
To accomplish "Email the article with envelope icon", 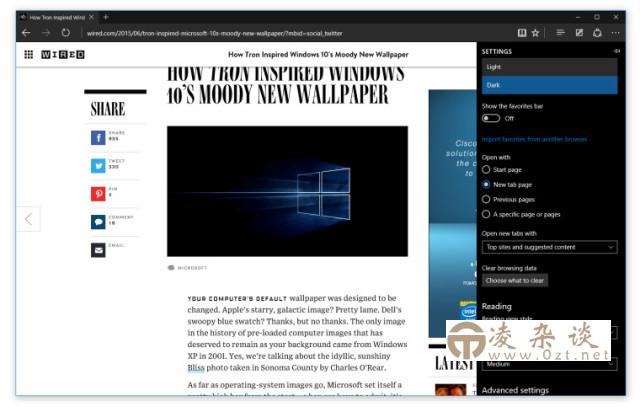I will [98, 250].
